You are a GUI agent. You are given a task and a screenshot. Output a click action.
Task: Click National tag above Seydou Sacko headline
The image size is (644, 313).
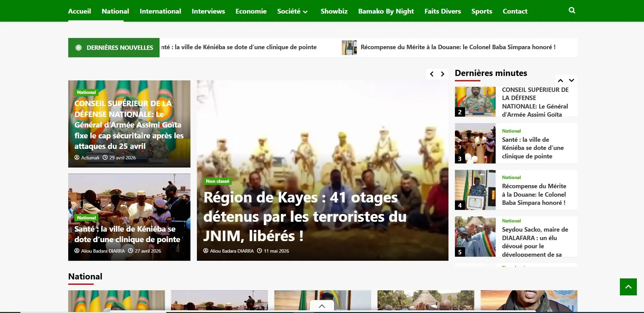pos(511,221)
